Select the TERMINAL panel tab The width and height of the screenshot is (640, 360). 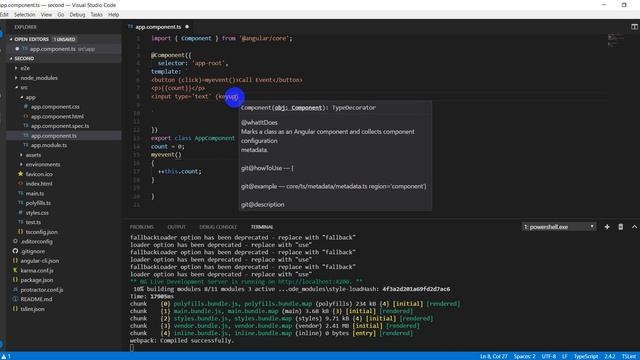pyautogui.click(x=262, y=227)
